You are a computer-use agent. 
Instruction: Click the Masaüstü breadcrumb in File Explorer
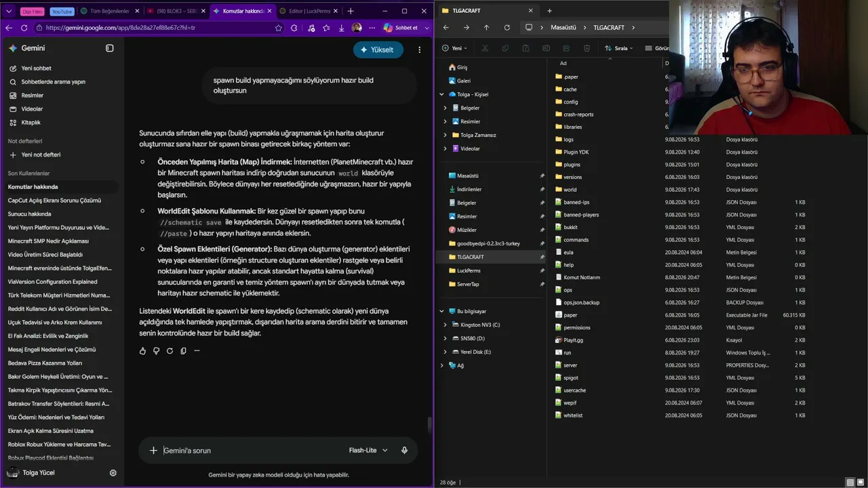pos(562,28)
